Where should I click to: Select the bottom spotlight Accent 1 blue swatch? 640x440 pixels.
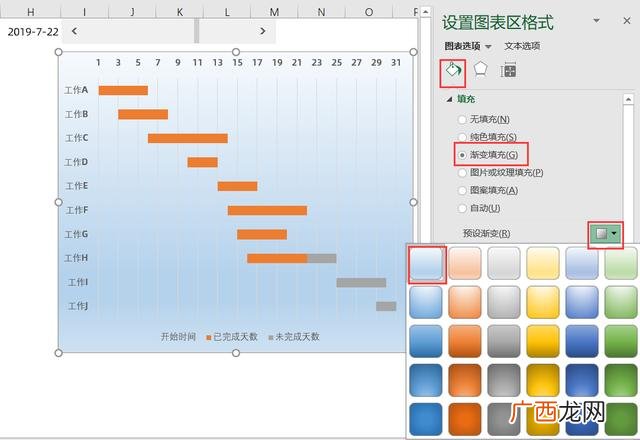pyautogui.click(x=425, y=380)
